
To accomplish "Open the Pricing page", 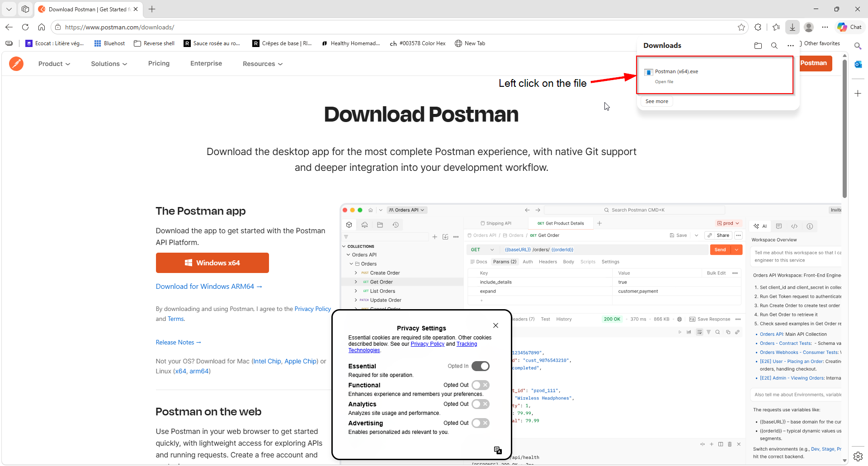I will pyautogui.click(x=159, y=63).
